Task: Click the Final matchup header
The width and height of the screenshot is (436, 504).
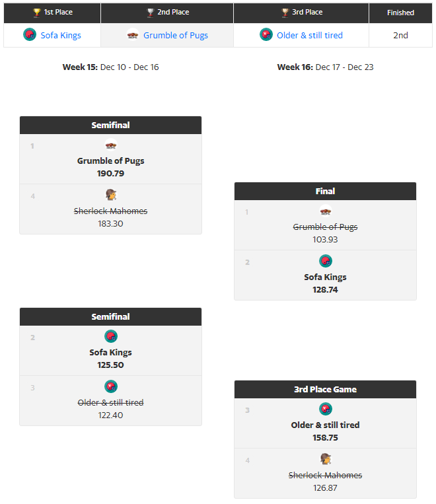Action: pos(325,191)
